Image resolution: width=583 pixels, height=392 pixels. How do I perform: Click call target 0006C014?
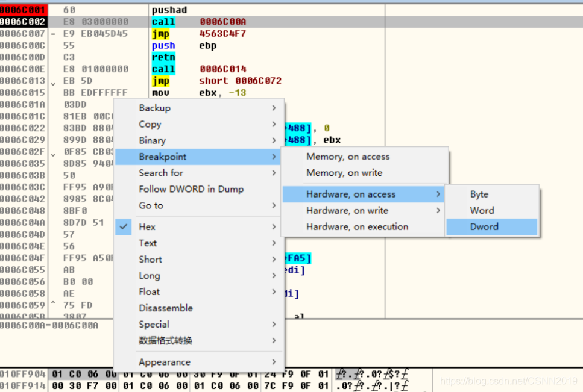[222, 69]
